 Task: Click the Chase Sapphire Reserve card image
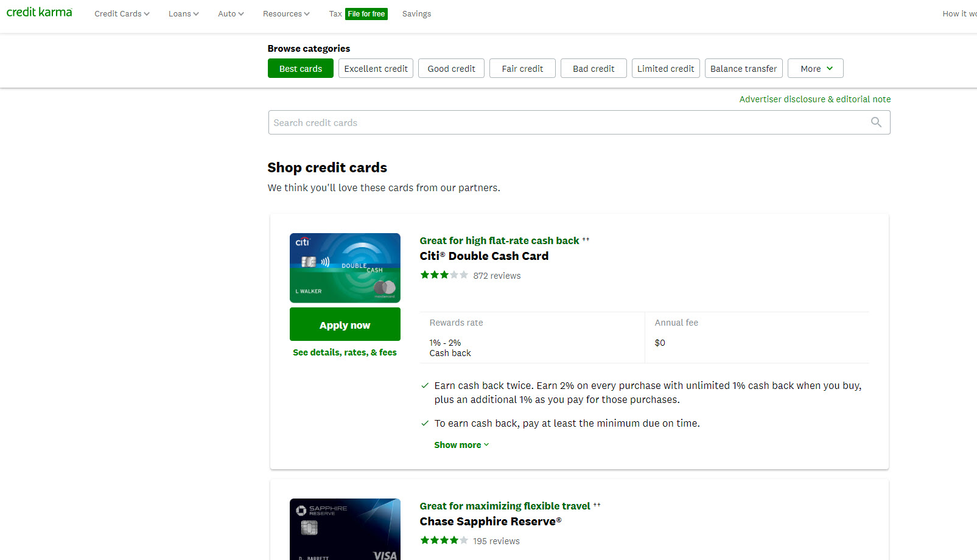click(345, 529)
